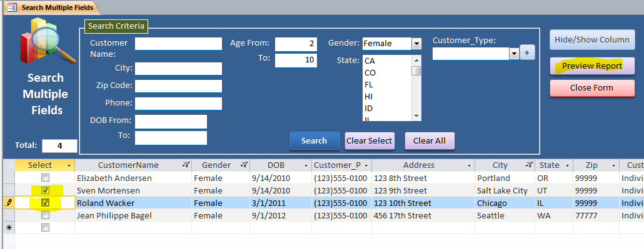
Task: Click the Zip Code input field
Action: (x=178, y=86)
